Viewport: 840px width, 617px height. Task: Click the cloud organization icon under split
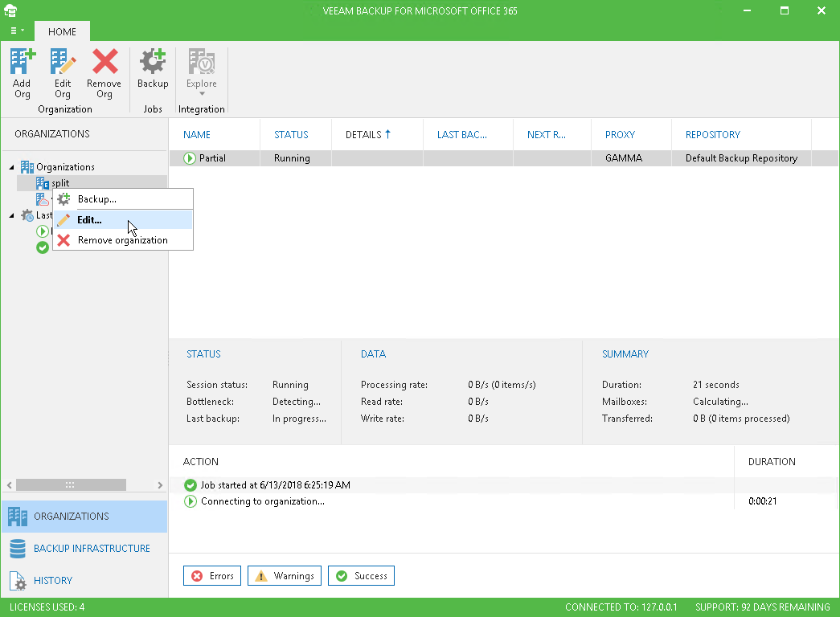[43, 199]
